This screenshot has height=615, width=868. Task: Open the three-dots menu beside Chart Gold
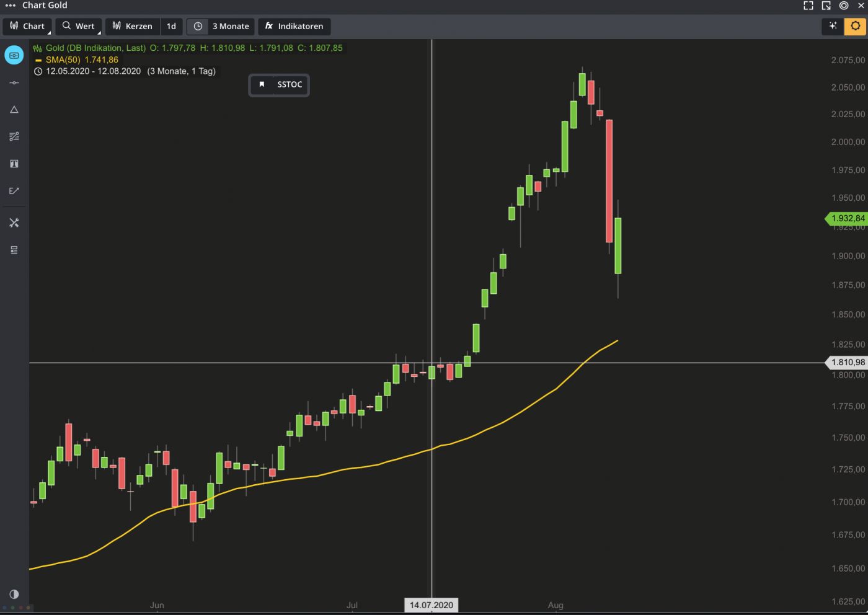(10, 6)
